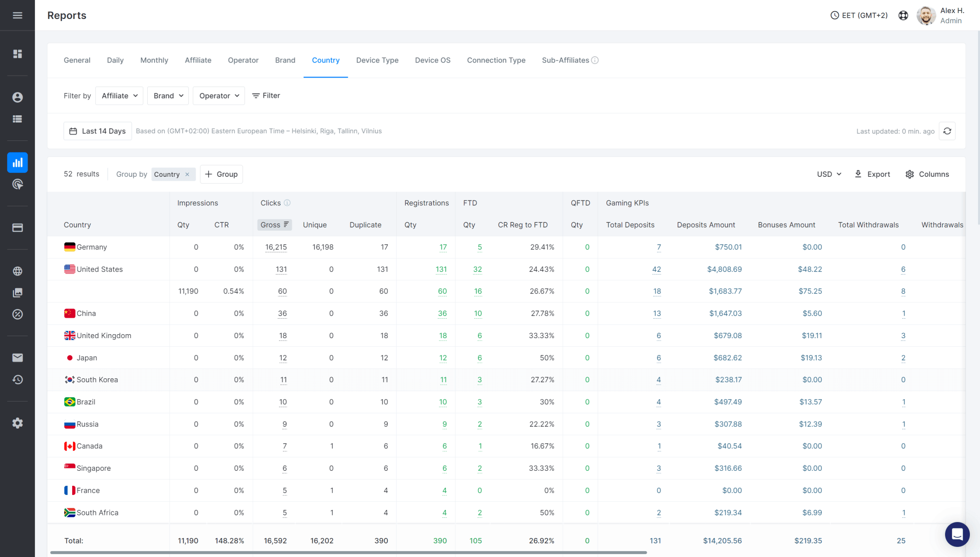Open the Affiliate filter dropdown
Viewport: 980px width, 557px height.
[119, 95]
